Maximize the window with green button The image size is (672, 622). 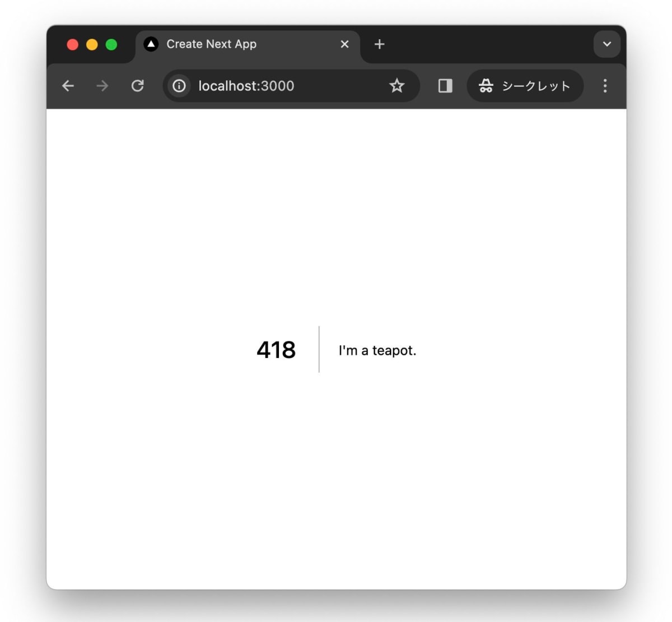pyautogui.click(x=111, y=44)
